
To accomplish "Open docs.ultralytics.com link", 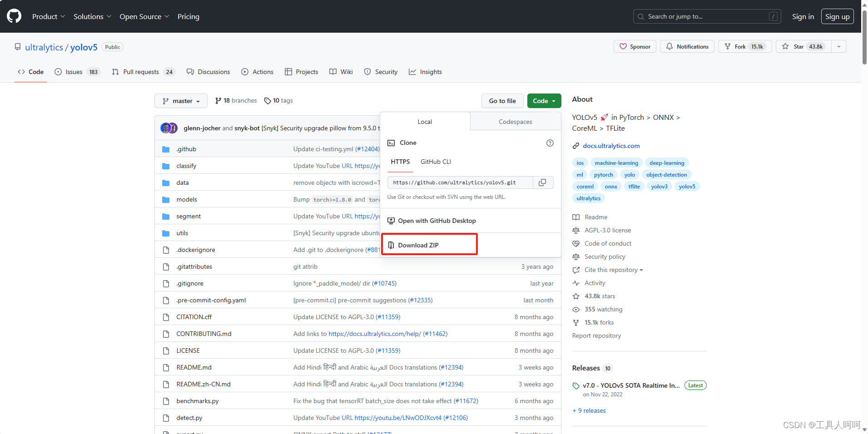I will point(611,146).
